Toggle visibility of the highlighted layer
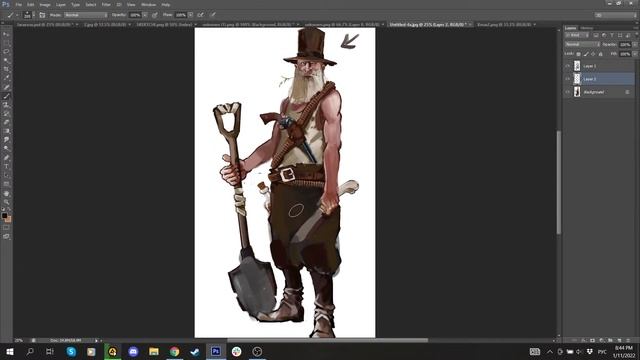Image resolution: width=640 pixels, height=360 pixels. [x=567, y=79]
